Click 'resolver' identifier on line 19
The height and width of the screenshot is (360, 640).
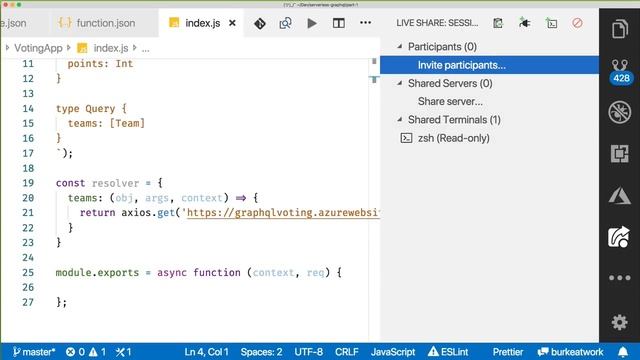116,183
